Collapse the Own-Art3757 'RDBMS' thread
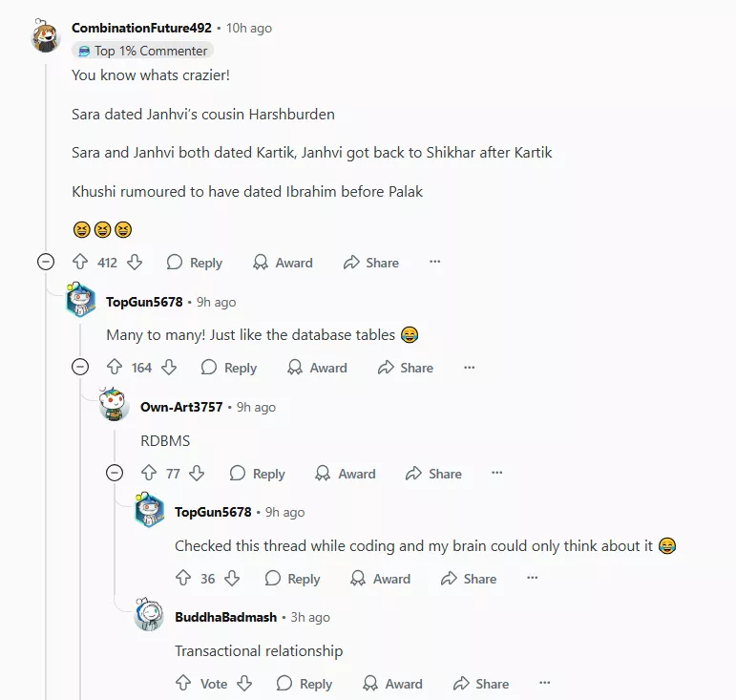Viewport: 736px width, 700px height. point(115,473)
